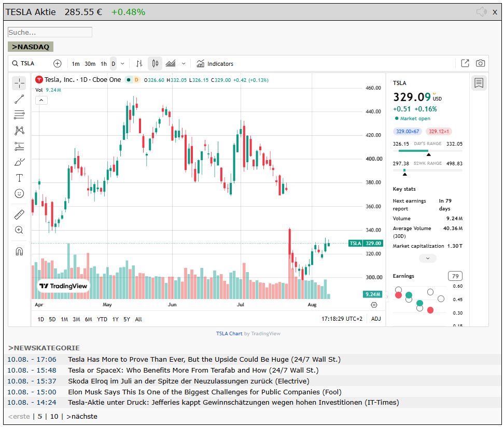Open the TSLA Chart link
Viewport: 504px width, 427px height.
pyautogui.click(x=229, y=334)
